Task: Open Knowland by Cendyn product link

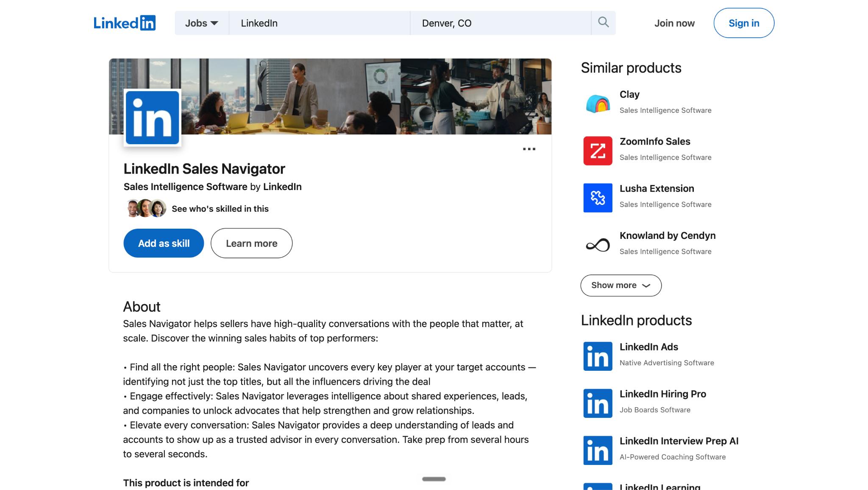Action: [x=668, y=235]
